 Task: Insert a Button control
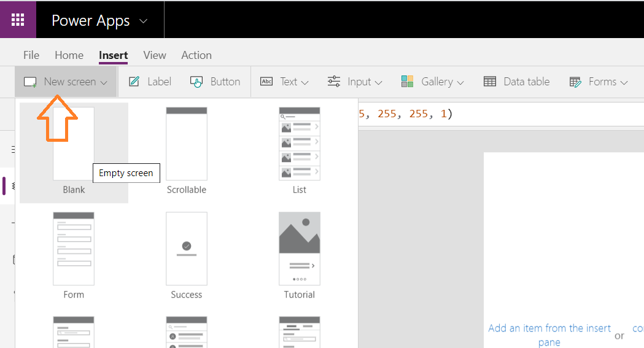(x=215, y=82)
